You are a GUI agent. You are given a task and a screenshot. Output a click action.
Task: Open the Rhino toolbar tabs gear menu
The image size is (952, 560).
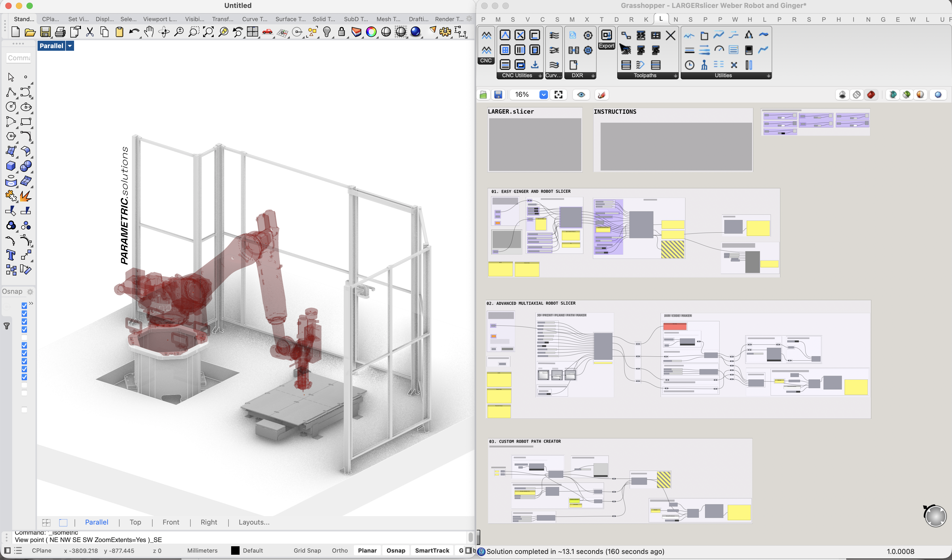tap(469, 19)
